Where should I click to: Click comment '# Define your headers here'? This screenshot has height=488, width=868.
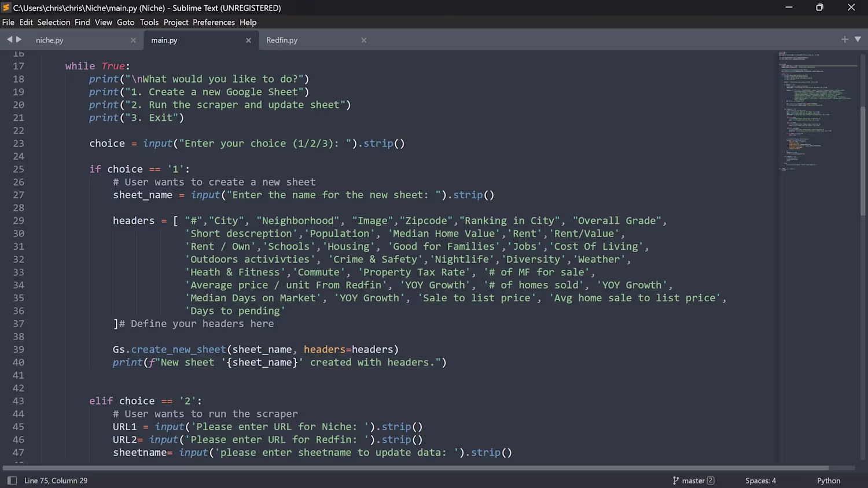(x=197, y=324)
